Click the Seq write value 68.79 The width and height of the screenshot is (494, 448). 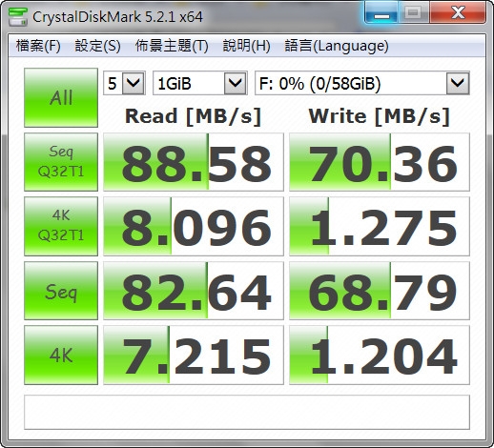point(380,291)
